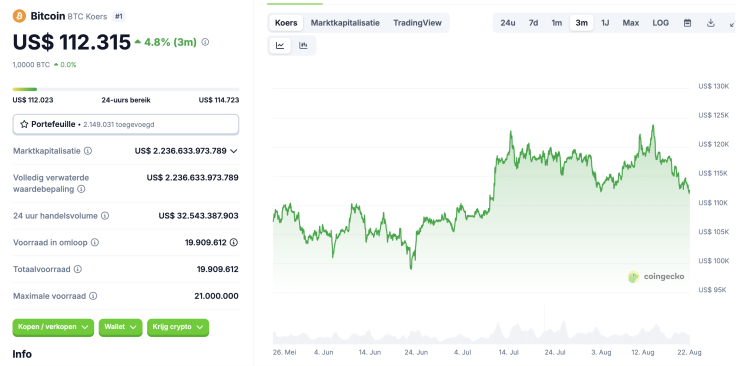Click the Bitcoin logo icon
Image resolution: width=750 pixels, height=366 pixels.
[19, 16]
